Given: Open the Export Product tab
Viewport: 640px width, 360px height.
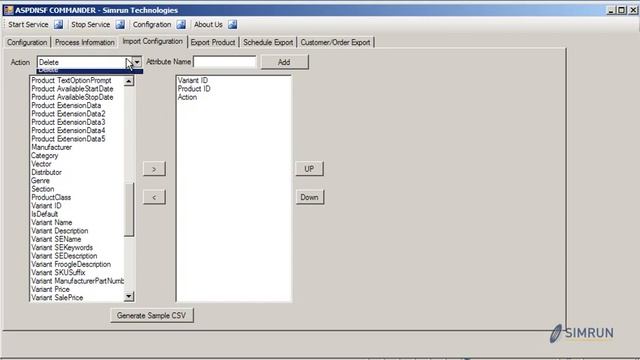Looking at the screenshot, I should click(213, 42).
